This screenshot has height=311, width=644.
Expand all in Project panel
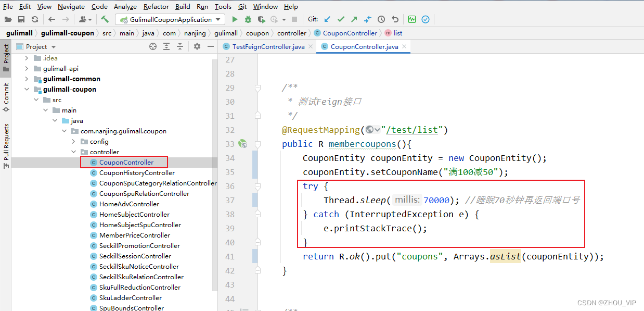[x=166, y=46]
